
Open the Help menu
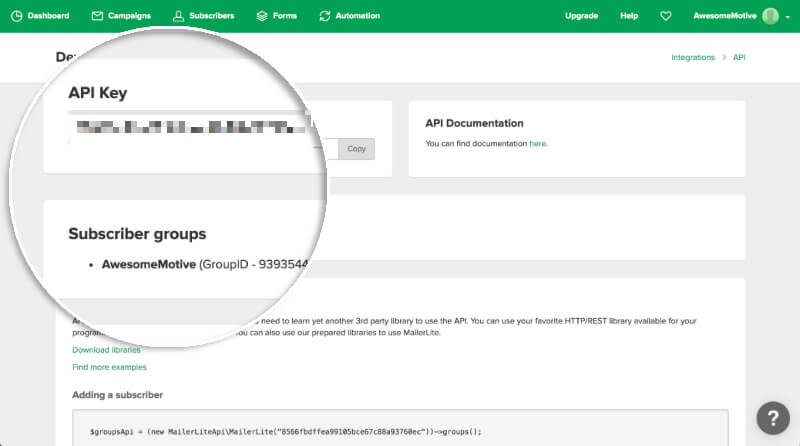click(629, 16)
